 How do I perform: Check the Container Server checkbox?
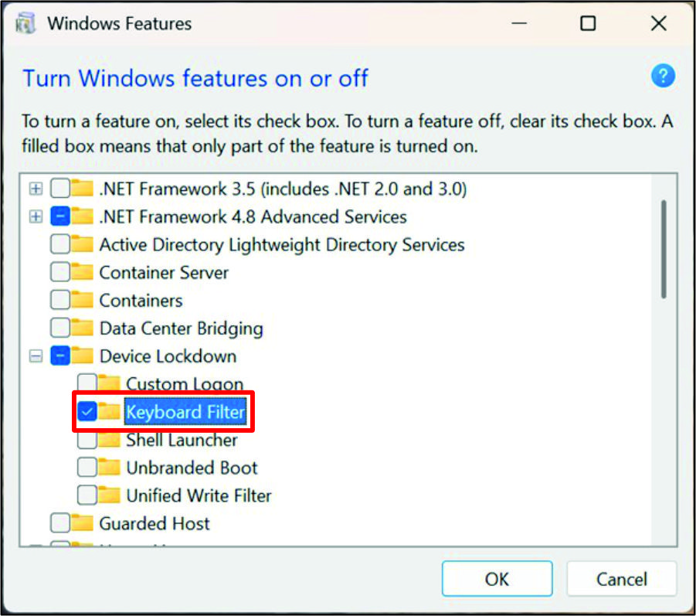[x=60, y=272]
